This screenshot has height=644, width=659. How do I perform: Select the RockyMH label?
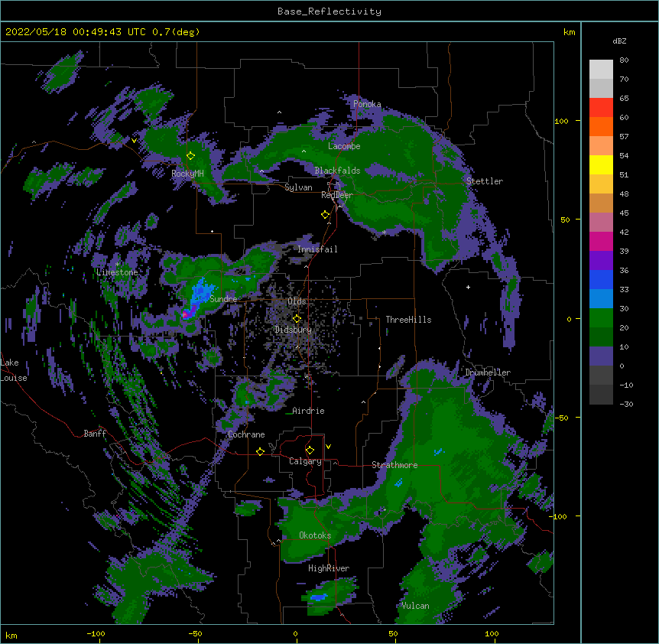point(187,174)
